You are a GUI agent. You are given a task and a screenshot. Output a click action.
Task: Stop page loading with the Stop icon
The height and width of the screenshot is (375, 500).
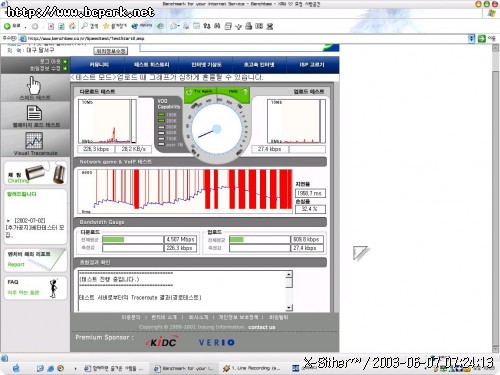point(51,26)
